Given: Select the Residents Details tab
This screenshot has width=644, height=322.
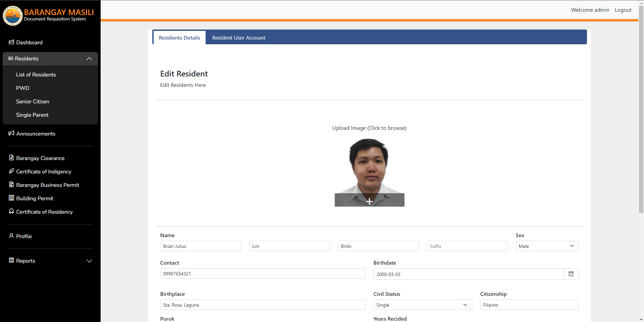Looking at the screenshot, I should (179, 38).
